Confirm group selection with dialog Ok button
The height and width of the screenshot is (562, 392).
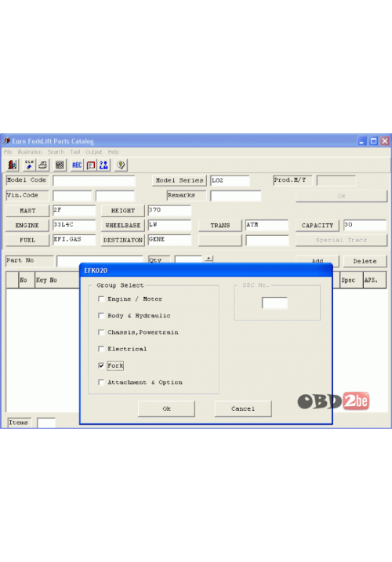[166, 408]
